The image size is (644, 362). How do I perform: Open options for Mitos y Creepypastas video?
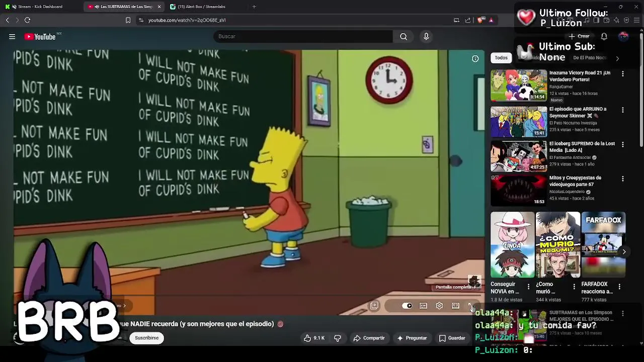pos(623,178)
